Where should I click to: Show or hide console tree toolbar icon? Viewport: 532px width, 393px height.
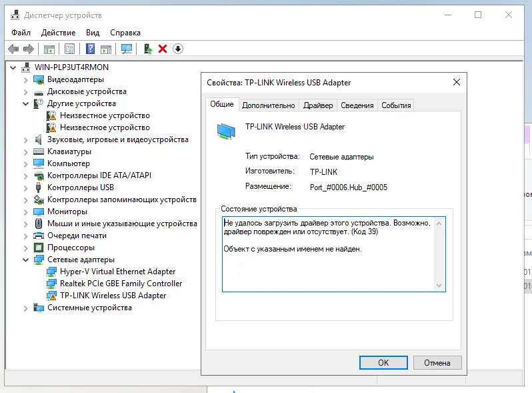pyautogui.click(x=49, y=49)
